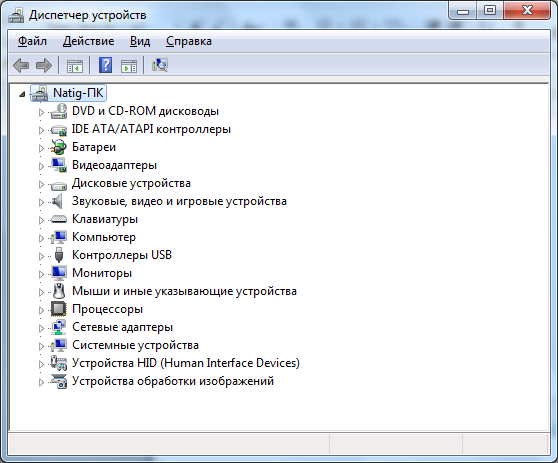Select Мыши и иные указывающие устройства

[x=184, y=291]
